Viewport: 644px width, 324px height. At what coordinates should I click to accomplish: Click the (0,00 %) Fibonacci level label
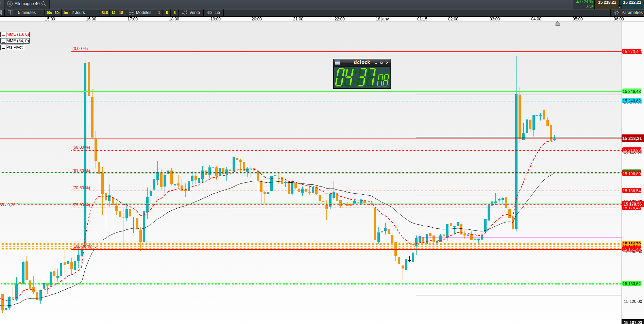pyautogui.click(x=80, y=49)
